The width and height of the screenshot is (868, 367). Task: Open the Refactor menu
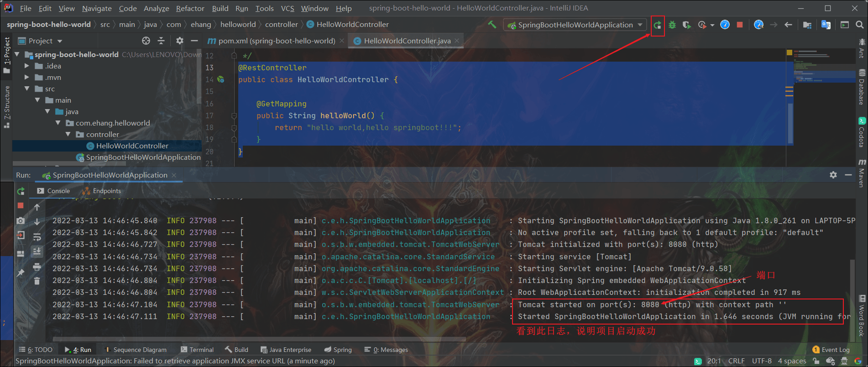tap(190, 8)
